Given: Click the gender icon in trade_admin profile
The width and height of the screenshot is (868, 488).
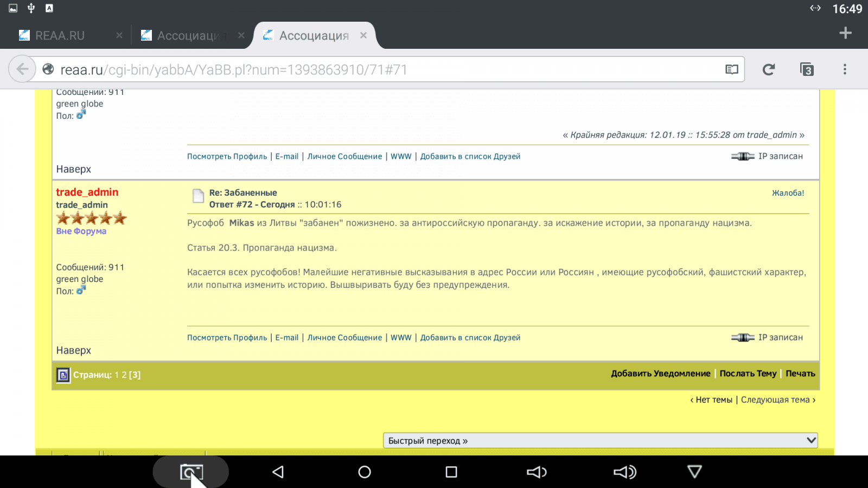Looking at the screenshot, I should (81, 290).
